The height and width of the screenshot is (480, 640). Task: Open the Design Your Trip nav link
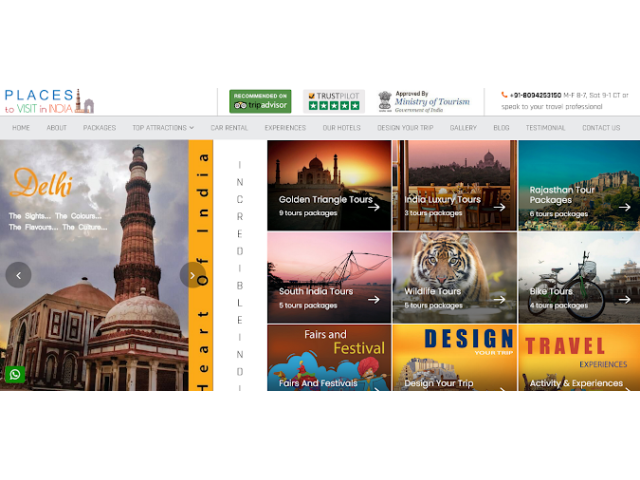click(x=405, y=128)
